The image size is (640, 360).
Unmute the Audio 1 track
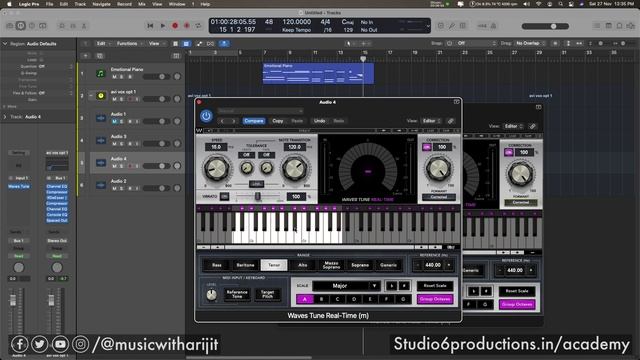pyautogui.click(x=114, y=121)
